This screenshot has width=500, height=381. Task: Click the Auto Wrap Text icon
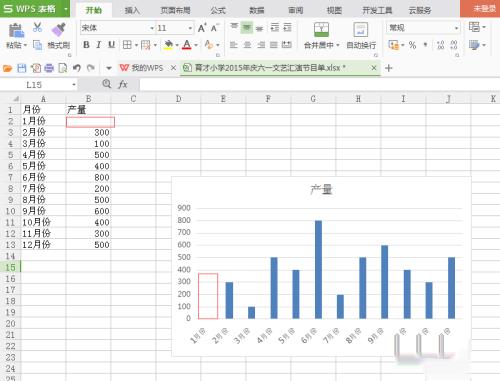361,29
